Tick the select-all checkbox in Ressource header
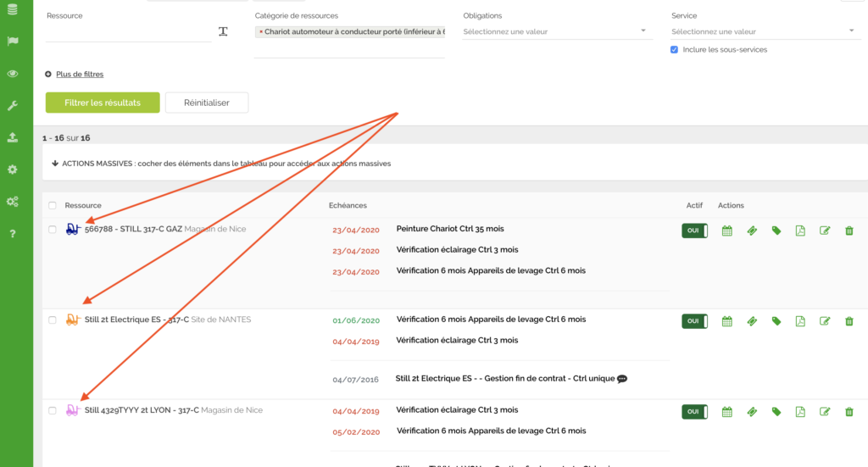The image size is (868, 467). pyautogui.click(x=53, y=205)
